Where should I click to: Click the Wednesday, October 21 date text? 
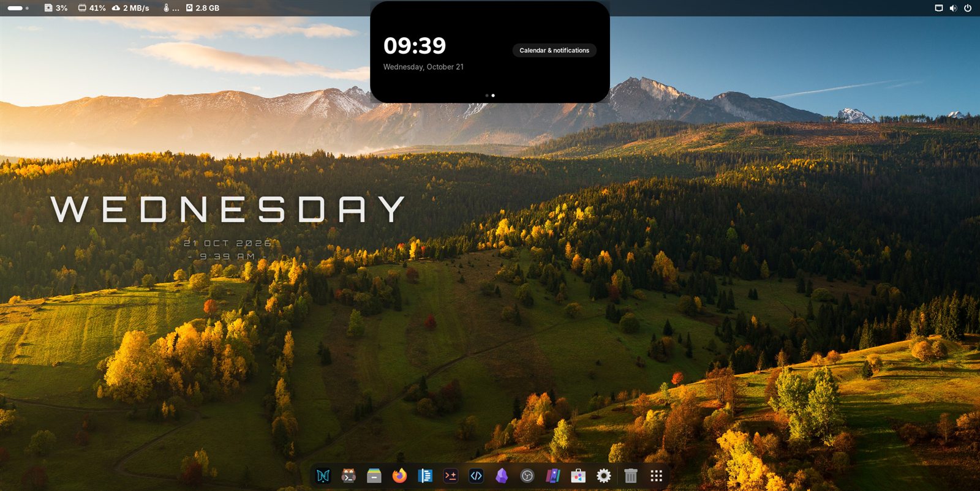pyautogui.click(x=423, y=67)
